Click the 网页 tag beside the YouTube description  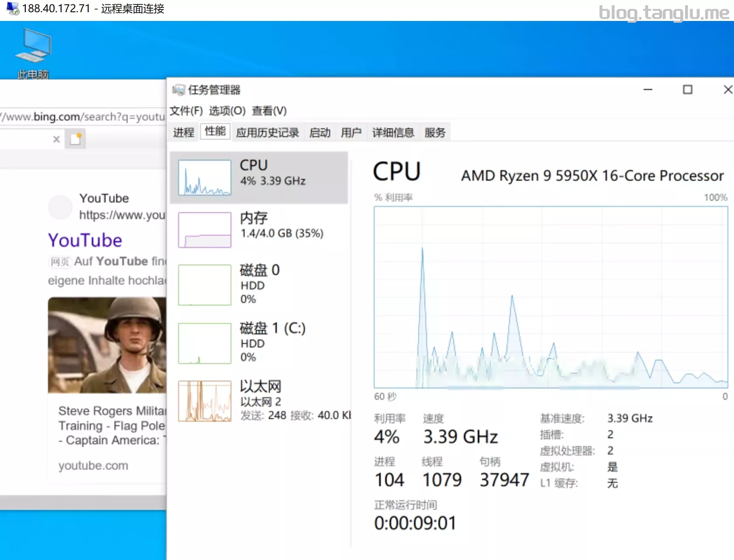[60, 262]
